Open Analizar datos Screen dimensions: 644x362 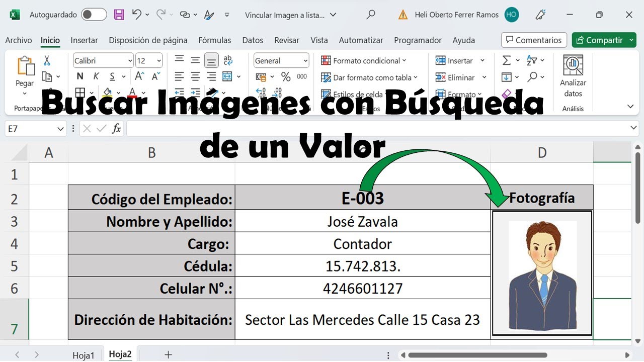coord(573,77)
